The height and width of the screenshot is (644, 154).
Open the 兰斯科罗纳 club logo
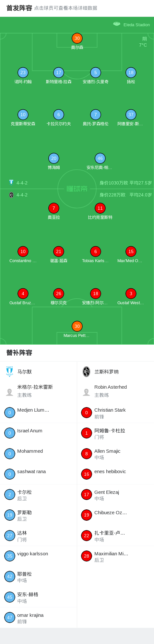click(87, 372)
